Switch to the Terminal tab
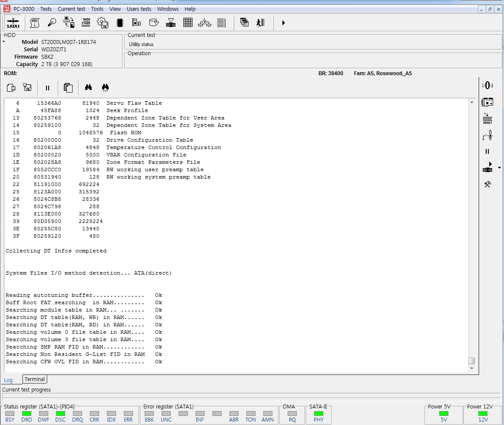This screenshot has height=425, width=504. pos(35,379)
